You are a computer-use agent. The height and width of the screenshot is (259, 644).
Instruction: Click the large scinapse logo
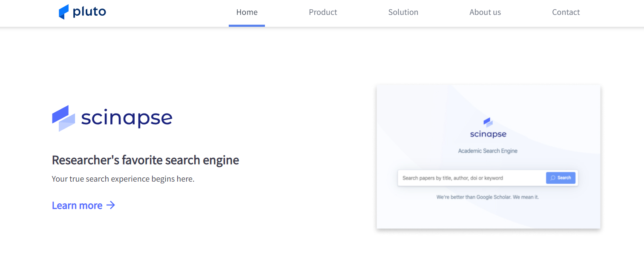[112, 118]
